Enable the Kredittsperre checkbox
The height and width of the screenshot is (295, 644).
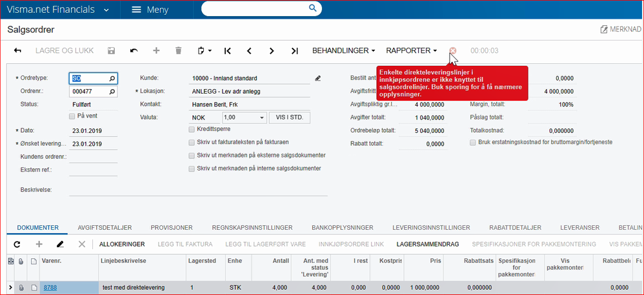192,129
